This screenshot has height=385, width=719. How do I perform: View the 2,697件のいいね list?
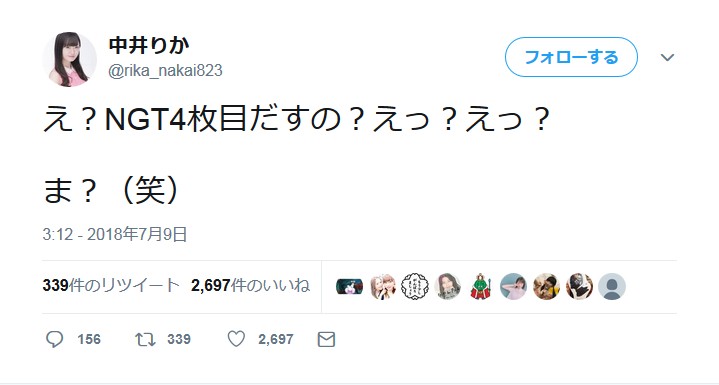(x=251, y=286)
